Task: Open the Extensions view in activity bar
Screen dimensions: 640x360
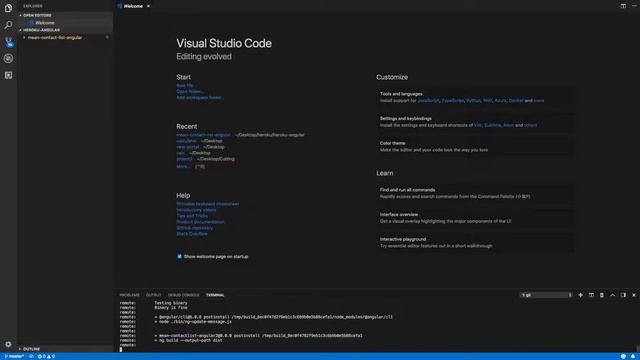Action: coord(8,75)
